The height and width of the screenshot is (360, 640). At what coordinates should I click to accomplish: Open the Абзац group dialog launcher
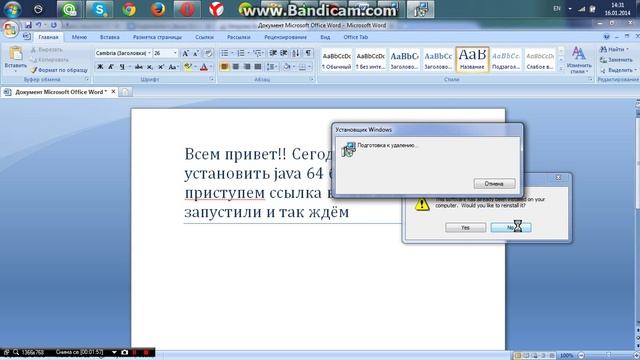click(x=311, y=80)
